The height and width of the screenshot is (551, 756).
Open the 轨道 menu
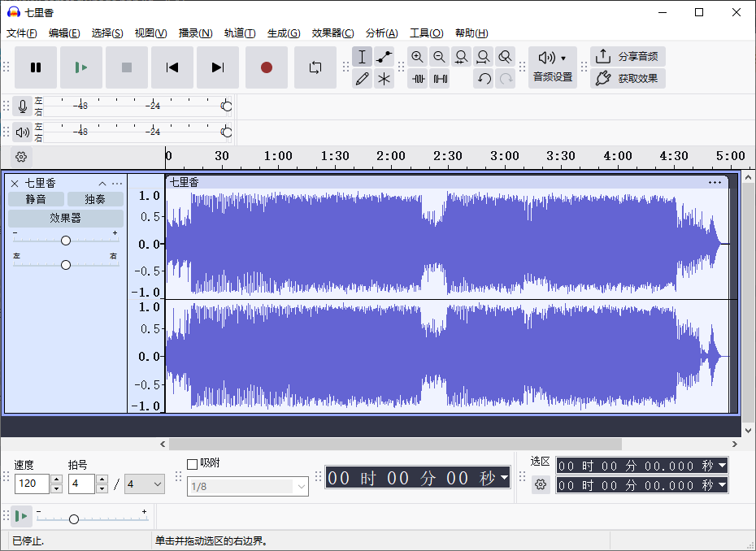click(x=239, y=33)
